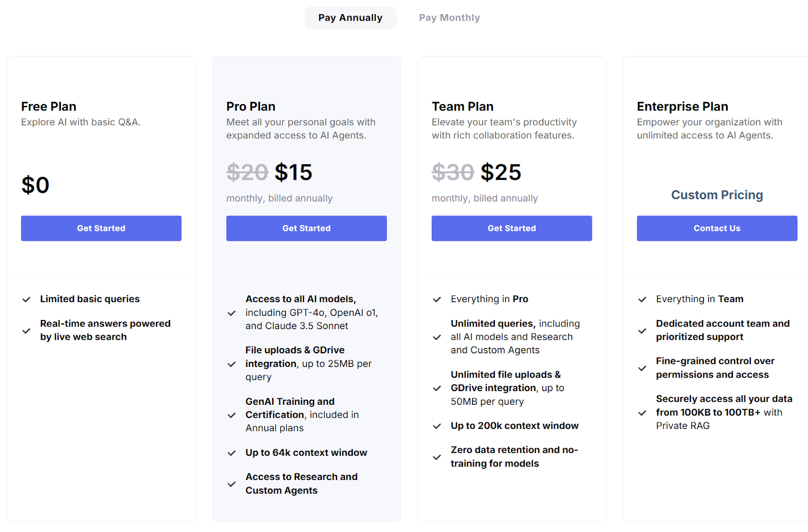Click Get Started on the Pro Plan
The image size is (808, 532).
point(306,228)
